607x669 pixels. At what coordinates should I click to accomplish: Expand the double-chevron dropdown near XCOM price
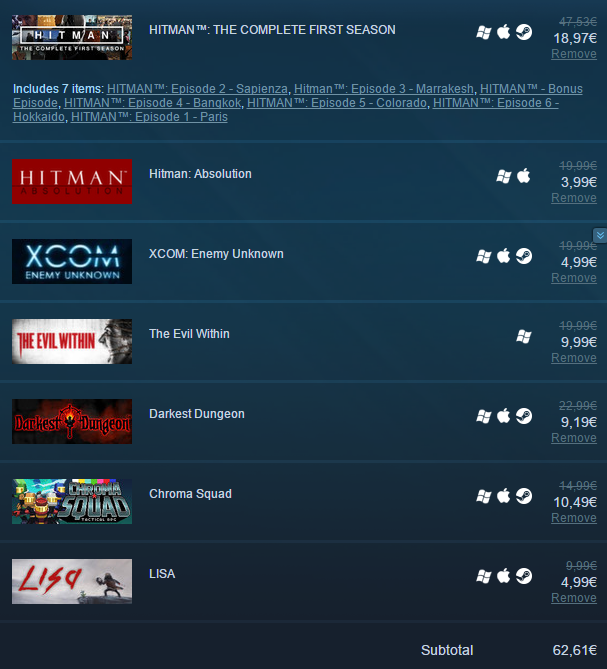(x=600, y=235)
